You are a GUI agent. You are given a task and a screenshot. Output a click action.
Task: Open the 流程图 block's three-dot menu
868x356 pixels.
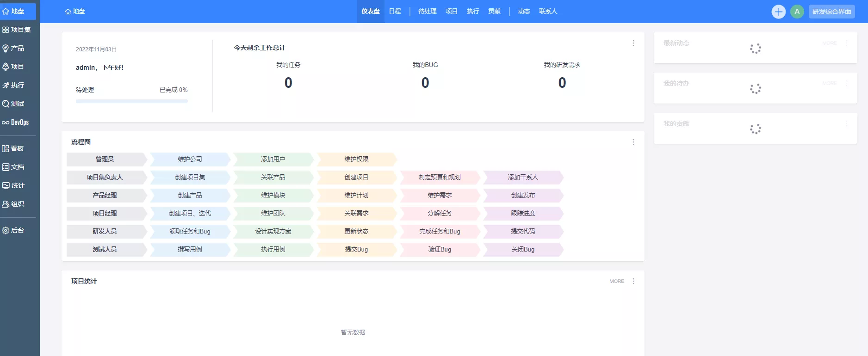tap(633, 142)
